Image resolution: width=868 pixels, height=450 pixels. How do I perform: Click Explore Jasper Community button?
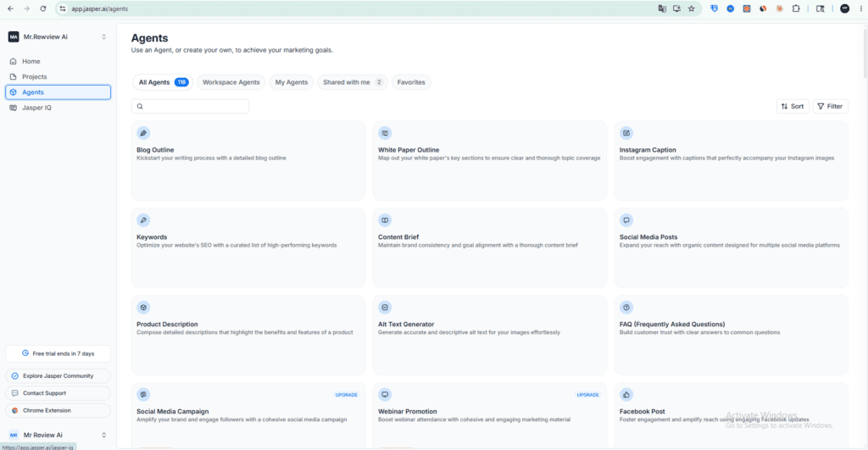pos(58,375)
